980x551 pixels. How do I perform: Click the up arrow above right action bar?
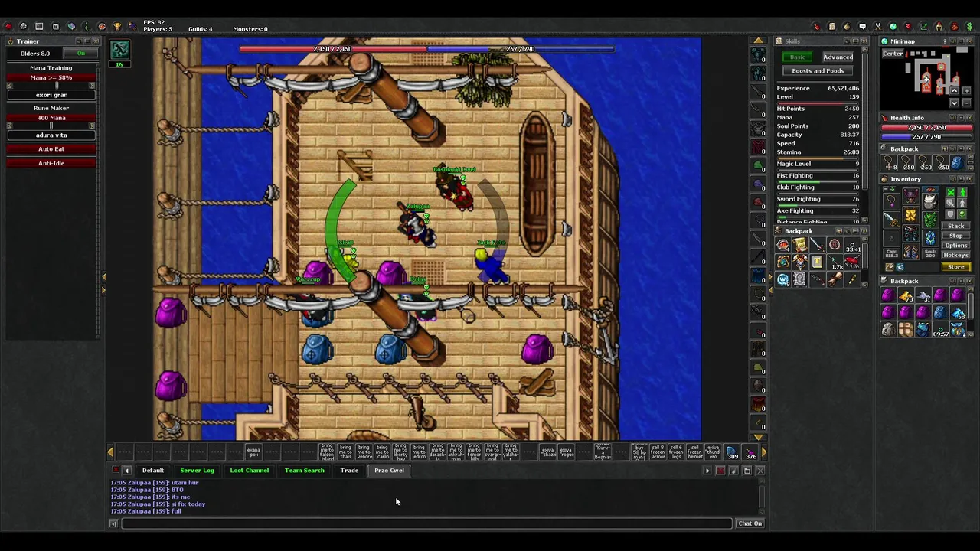point(758,41)
